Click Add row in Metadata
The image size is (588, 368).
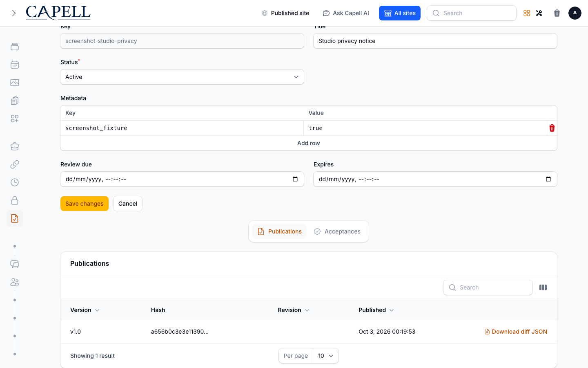coord(309,143)
